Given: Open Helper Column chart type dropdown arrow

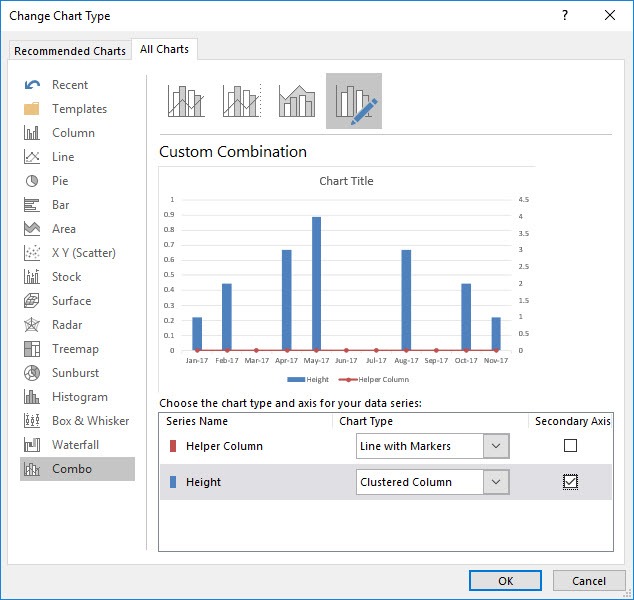Looking at the screenshot, I should 496,446.
